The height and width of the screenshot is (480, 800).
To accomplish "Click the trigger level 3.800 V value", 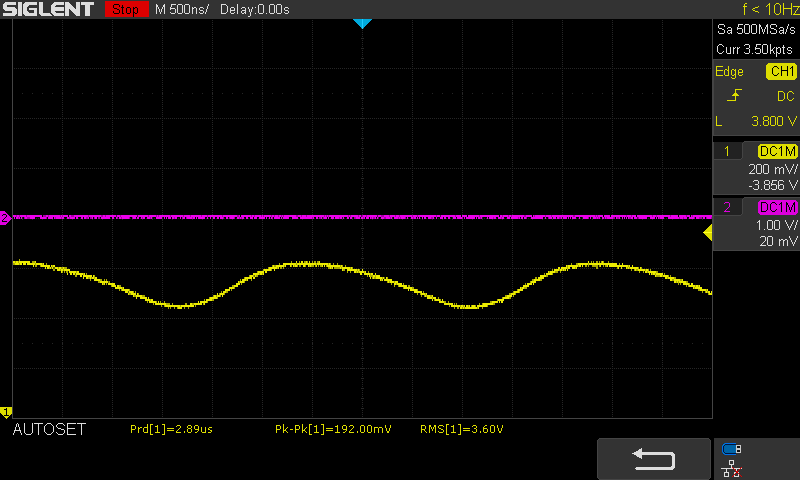I will [x=773, y=121].
